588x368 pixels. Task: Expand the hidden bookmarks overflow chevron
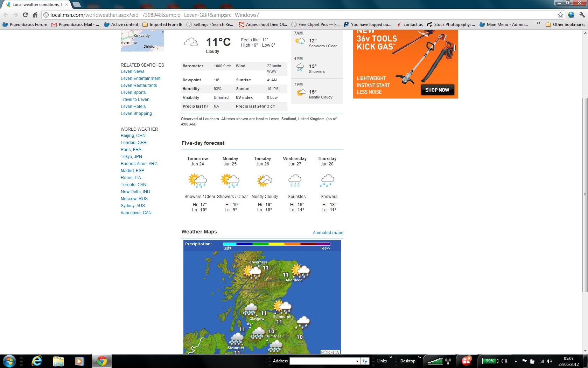pyautogui.click(x=538, y=23)
